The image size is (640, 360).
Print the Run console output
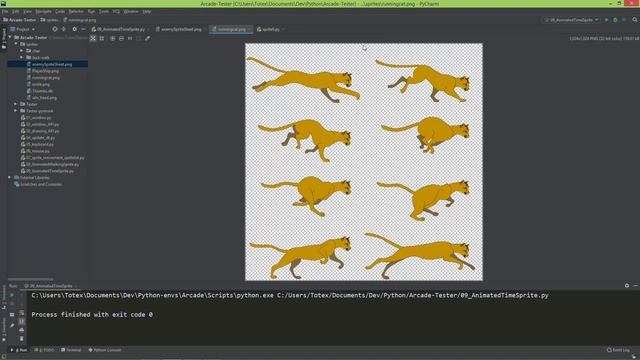click(22, 330)
